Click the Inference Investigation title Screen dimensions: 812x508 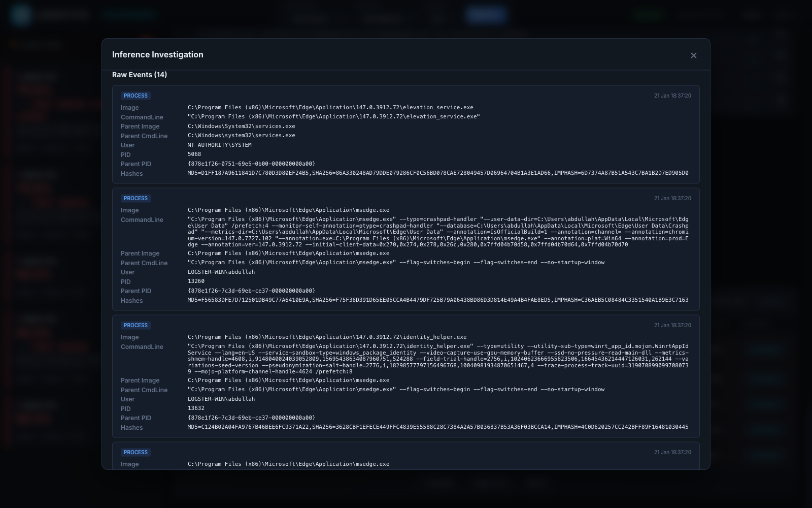click(157, 55)
